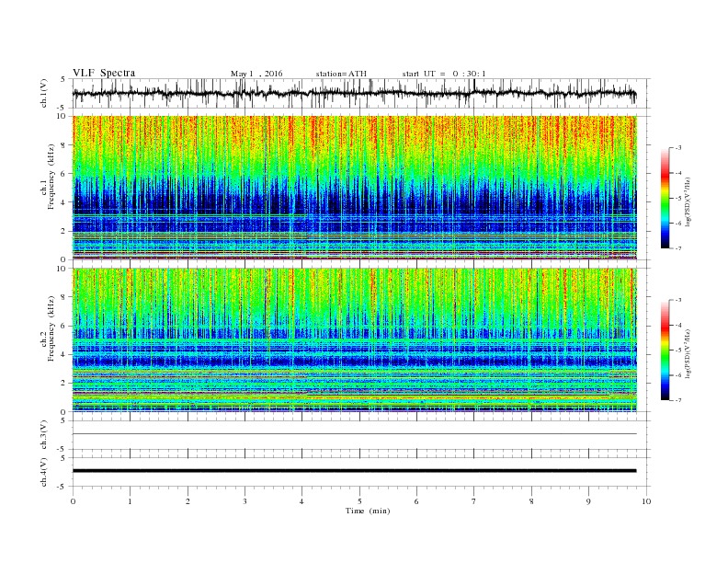
Task: Click the ch.2 spectrogram plot
Action: 355,340
